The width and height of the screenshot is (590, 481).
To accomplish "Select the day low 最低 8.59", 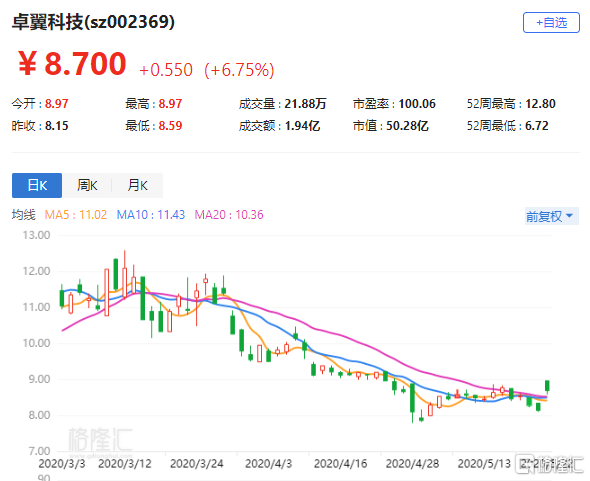I will [x=154, y=125].
